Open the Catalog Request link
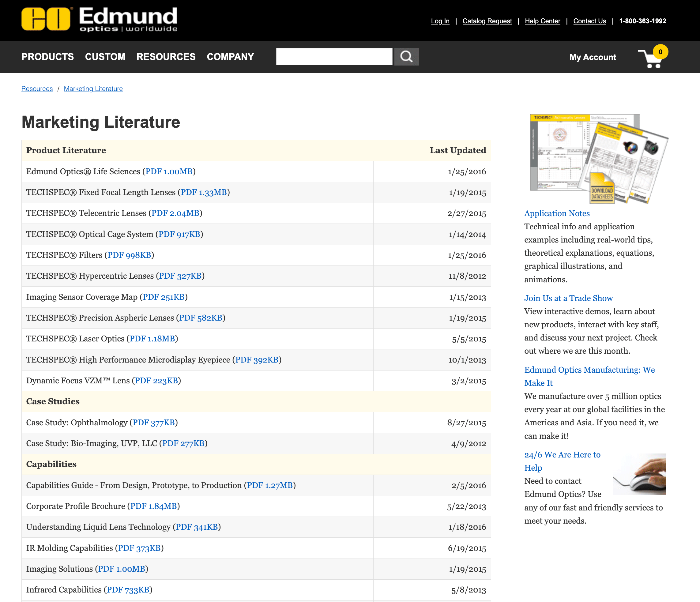The width and height of the screenshot is (700, 602). click(x=487, y=21)
